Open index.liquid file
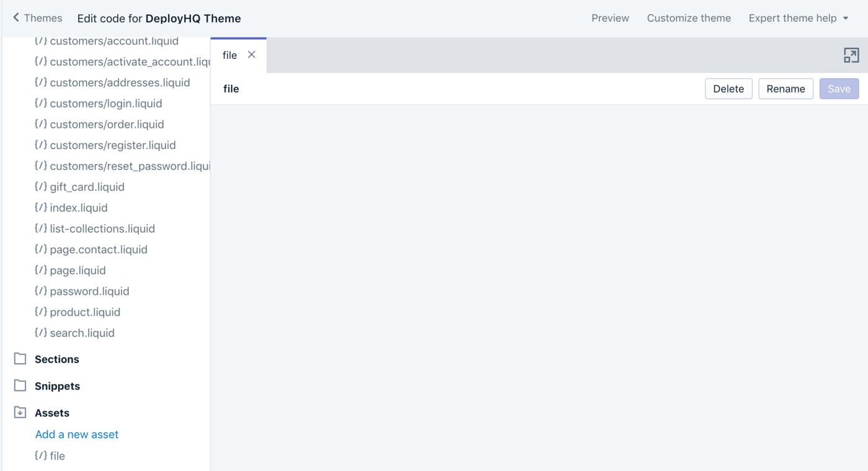 click(79, 208)
